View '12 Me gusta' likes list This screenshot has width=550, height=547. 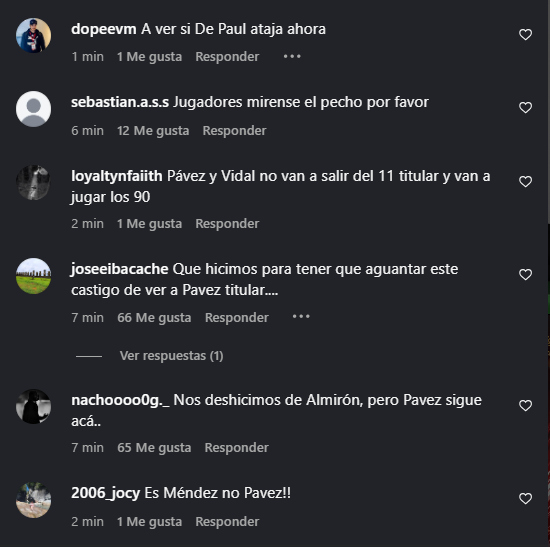(153, 131)
